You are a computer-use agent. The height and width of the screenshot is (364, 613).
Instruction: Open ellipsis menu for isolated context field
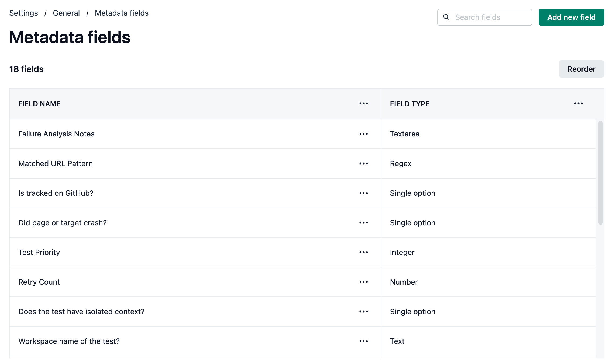click(363, 311)
